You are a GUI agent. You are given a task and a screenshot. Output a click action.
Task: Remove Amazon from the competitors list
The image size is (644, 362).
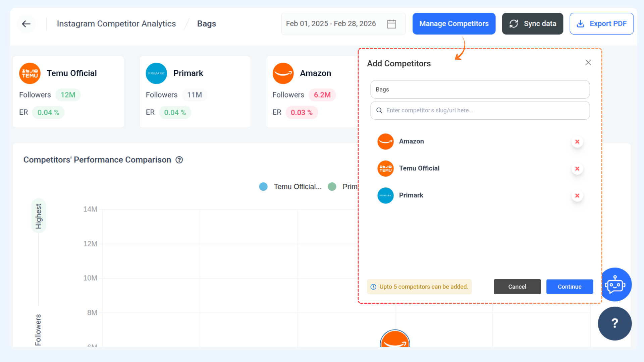[x=577, y=142]
